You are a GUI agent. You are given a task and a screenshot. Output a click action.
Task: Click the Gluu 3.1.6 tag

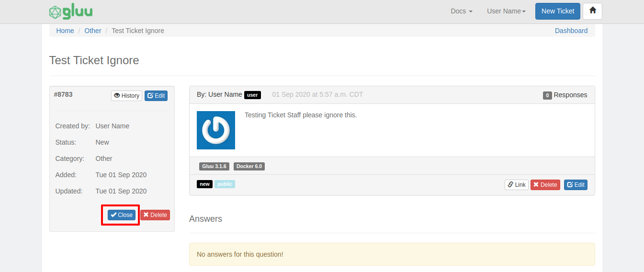215,166
